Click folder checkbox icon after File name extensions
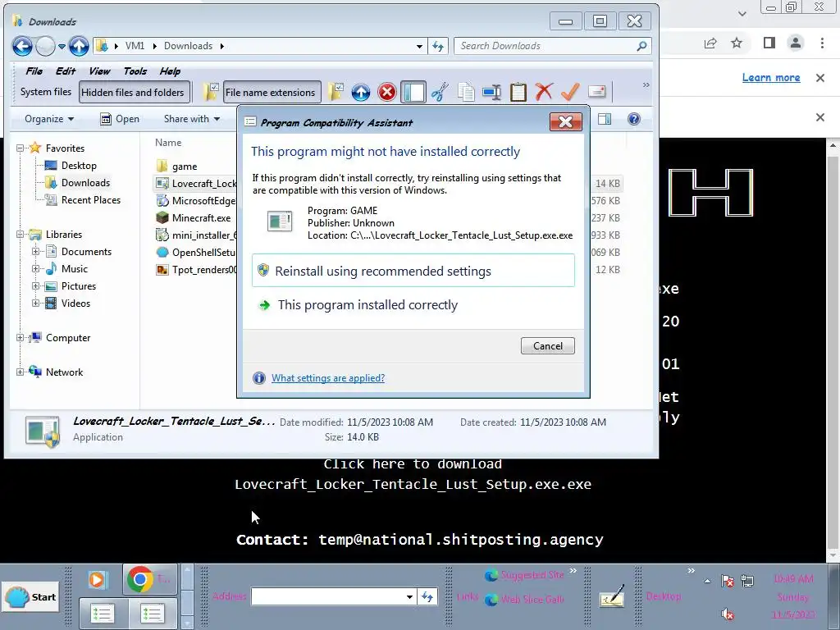This screenshot has width=840, height=630. click(335, 92)
